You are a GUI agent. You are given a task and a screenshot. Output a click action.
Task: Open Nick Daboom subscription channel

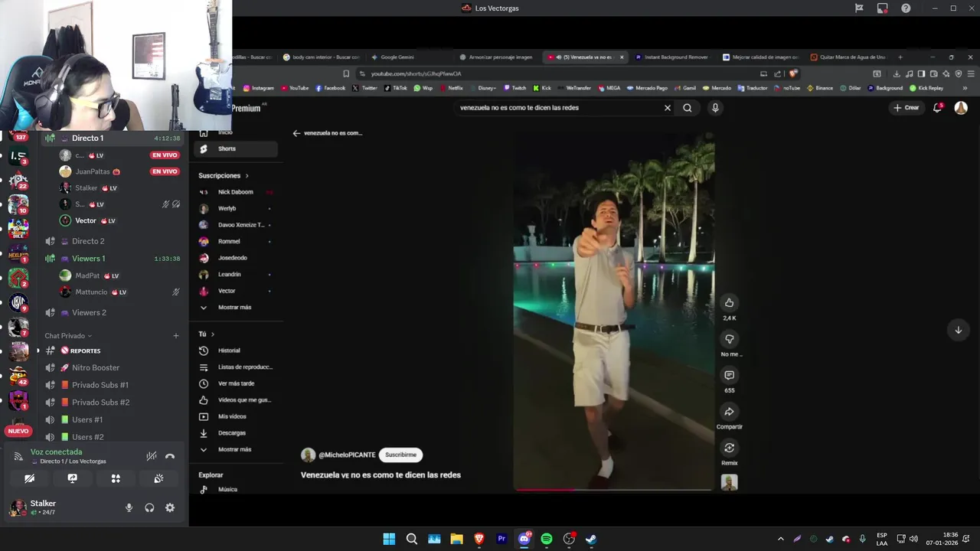point(235,192)
